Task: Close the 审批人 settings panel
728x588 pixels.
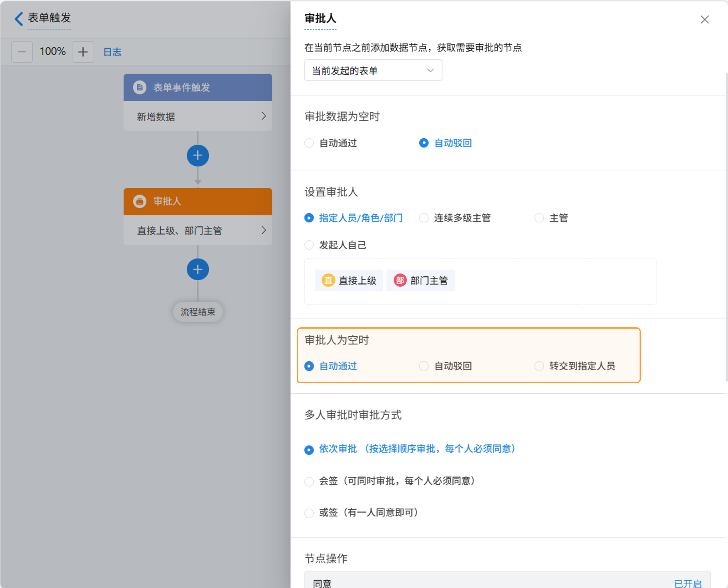Action: tap(704, 20)
